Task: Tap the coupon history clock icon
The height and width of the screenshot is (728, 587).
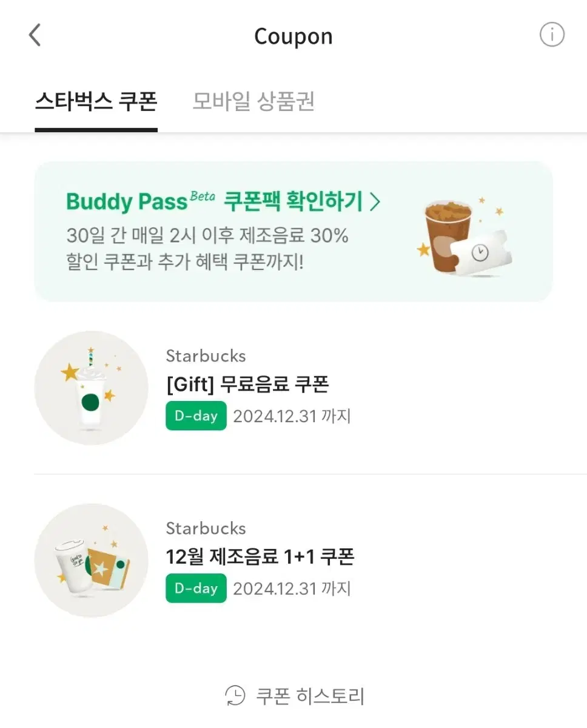Action: click(235, 695)
